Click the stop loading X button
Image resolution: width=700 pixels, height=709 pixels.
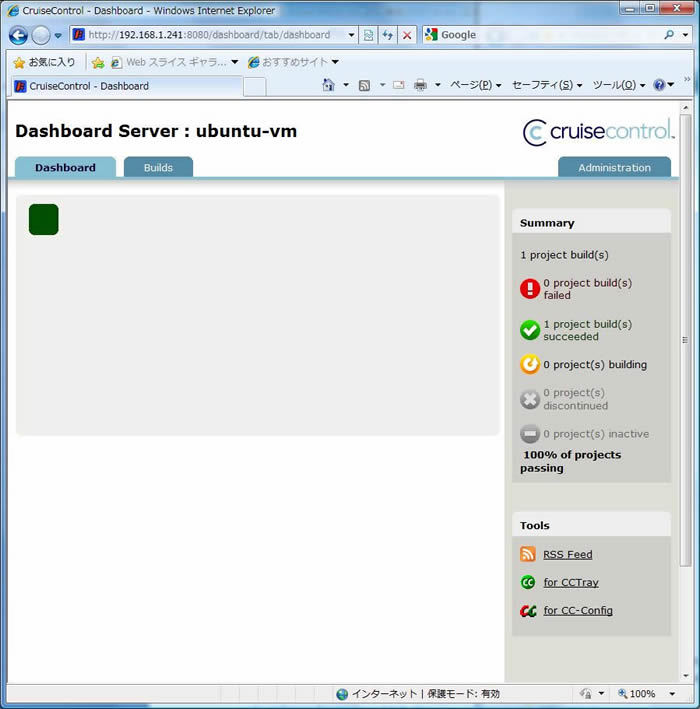pos(407,35)
